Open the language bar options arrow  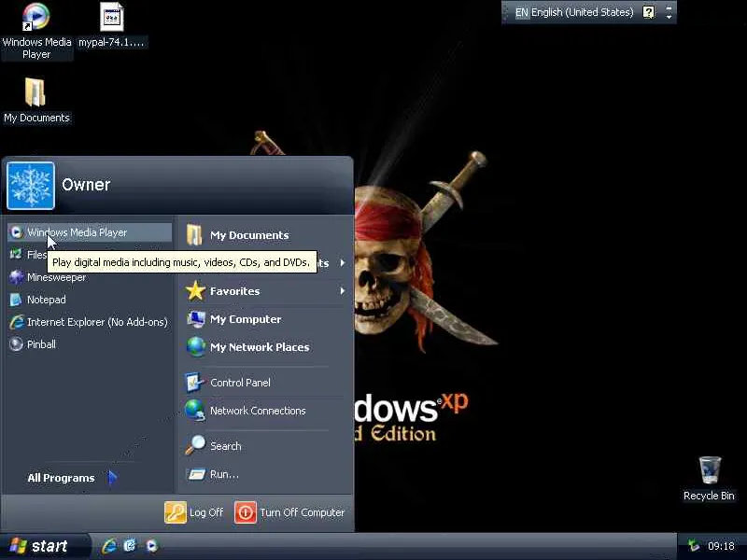point(669,17)
